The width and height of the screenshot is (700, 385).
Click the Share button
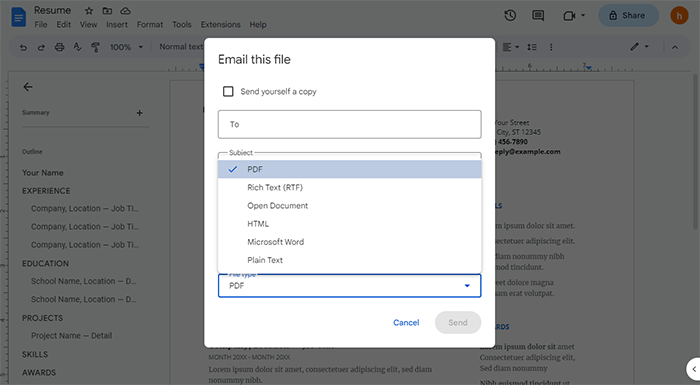[x=628, y=16]
